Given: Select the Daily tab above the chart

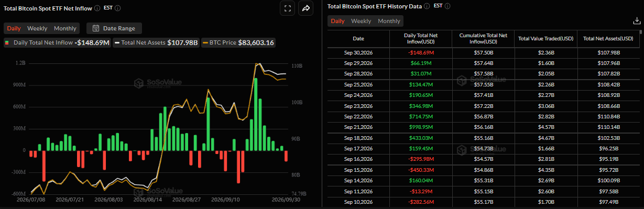Looking at the screenshot, I should (14, 28).
